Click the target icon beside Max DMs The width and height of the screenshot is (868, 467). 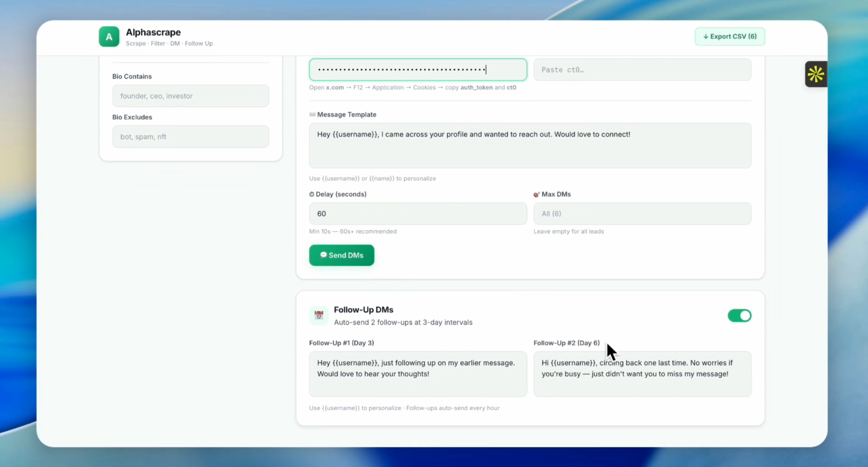pos(537,194)
